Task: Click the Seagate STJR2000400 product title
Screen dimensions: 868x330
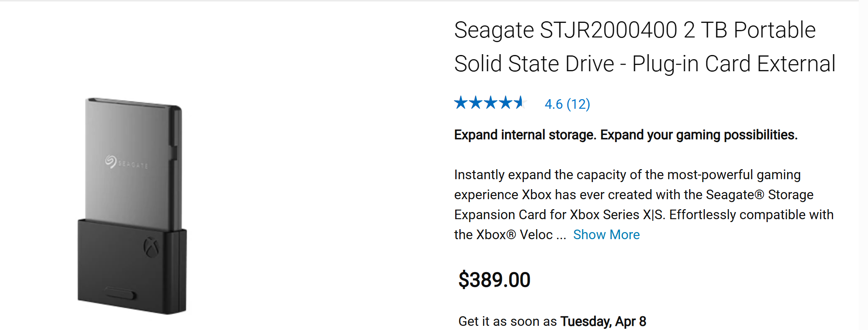Action: coord(635,30)
